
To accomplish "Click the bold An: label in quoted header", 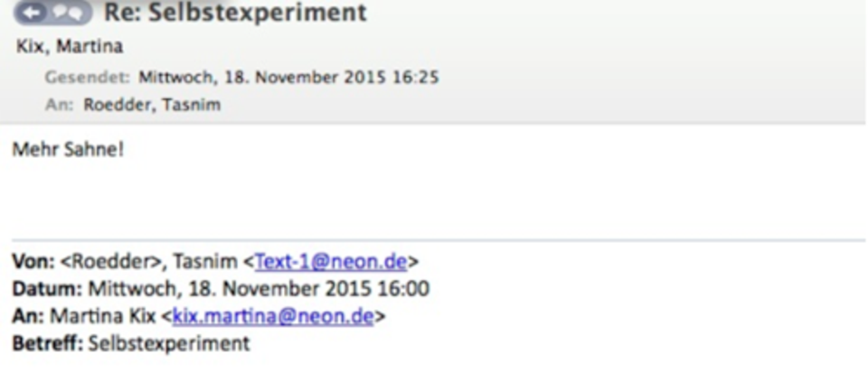I will (x=29, y=316).
